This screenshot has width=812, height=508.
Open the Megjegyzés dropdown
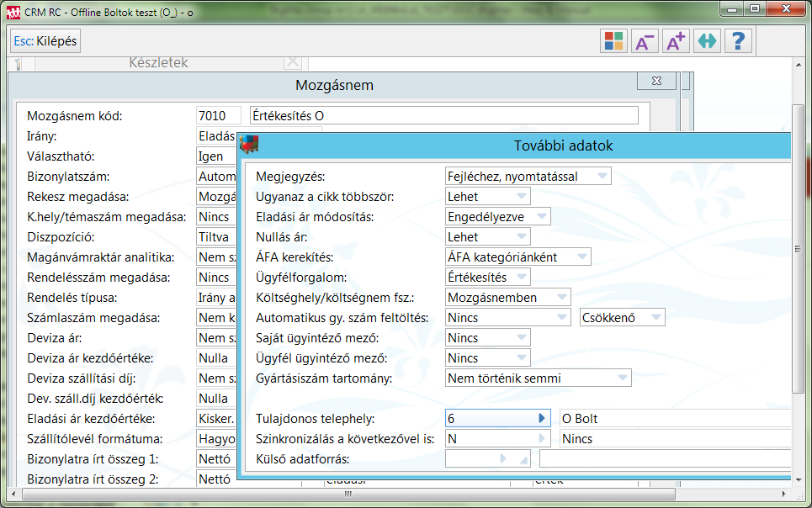602,176
